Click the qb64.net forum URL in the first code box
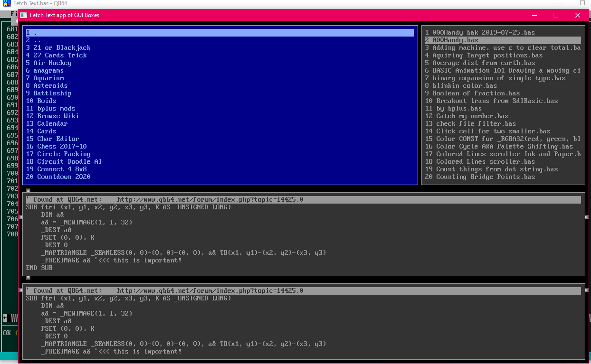The height and width of the screenshot is (364, 591). [x=210, y=200]
